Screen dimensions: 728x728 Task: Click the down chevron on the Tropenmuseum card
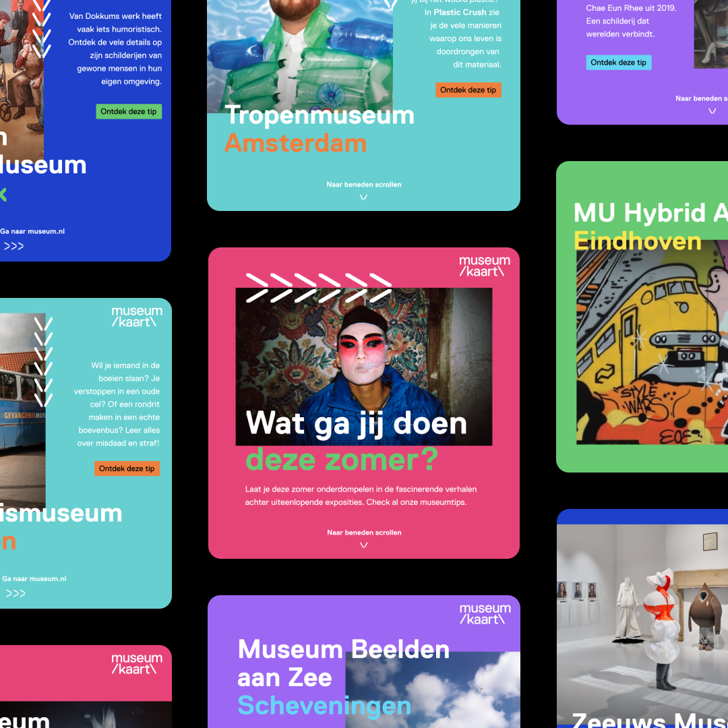point(363,198)
